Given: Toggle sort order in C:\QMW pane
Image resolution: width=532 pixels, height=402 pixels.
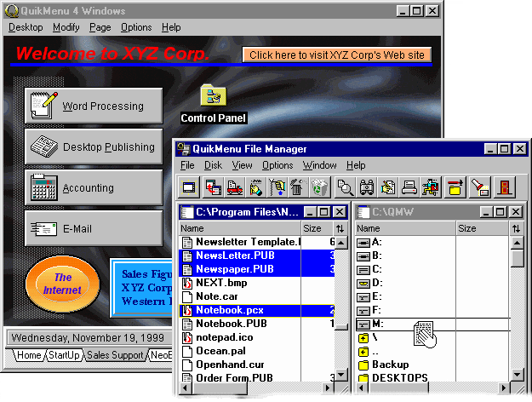Looking at the screenshot, I should point(517,228).
